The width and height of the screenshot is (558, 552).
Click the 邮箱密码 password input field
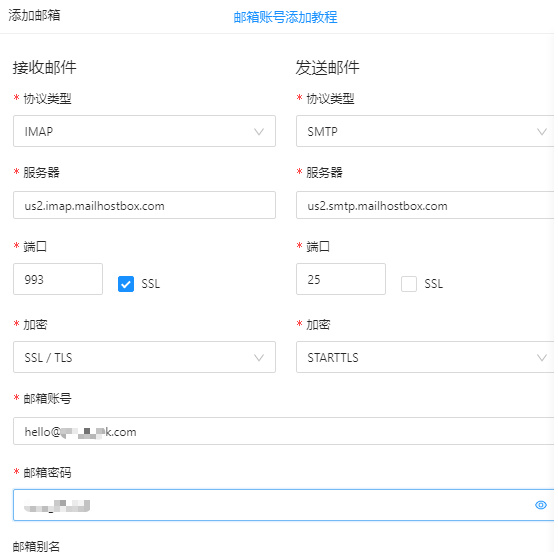coord(283,505)
